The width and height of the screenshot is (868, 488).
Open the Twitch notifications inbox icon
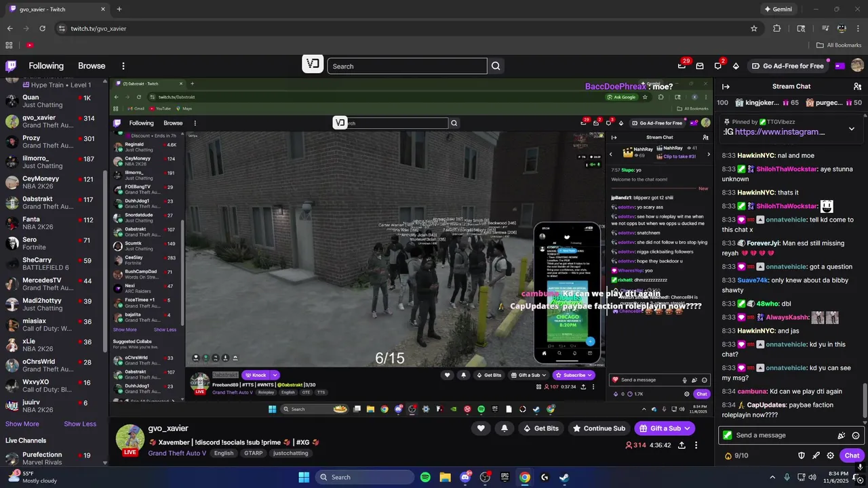coord(700,66)
